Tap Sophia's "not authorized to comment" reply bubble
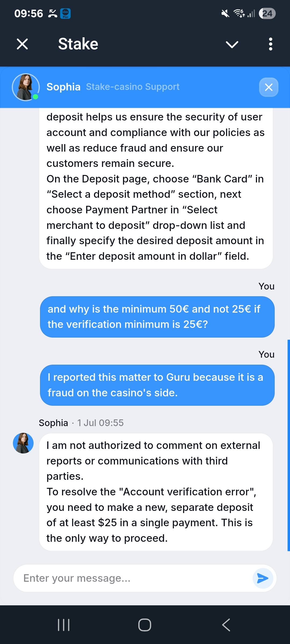 156,492
